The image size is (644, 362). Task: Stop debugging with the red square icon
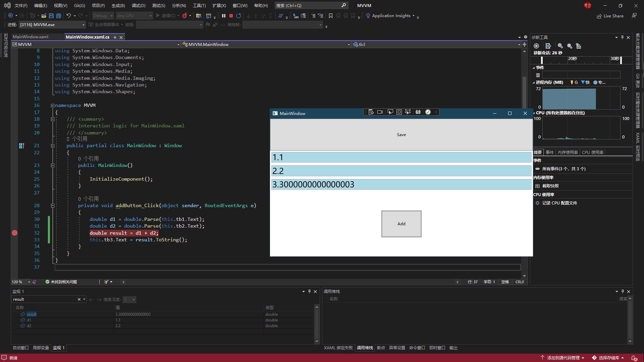pos(231,16)
